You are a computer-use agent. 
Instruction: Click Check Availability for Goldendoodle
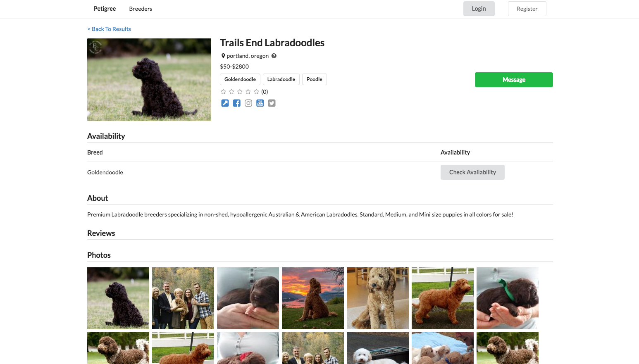pos(472,172)
